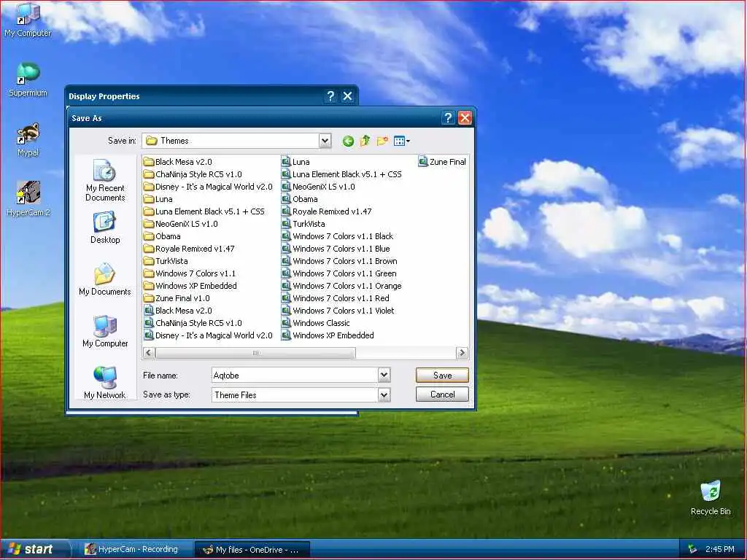Open the view menu dropdown arrow
Screen dimensions: 747x560
[408, 141]
